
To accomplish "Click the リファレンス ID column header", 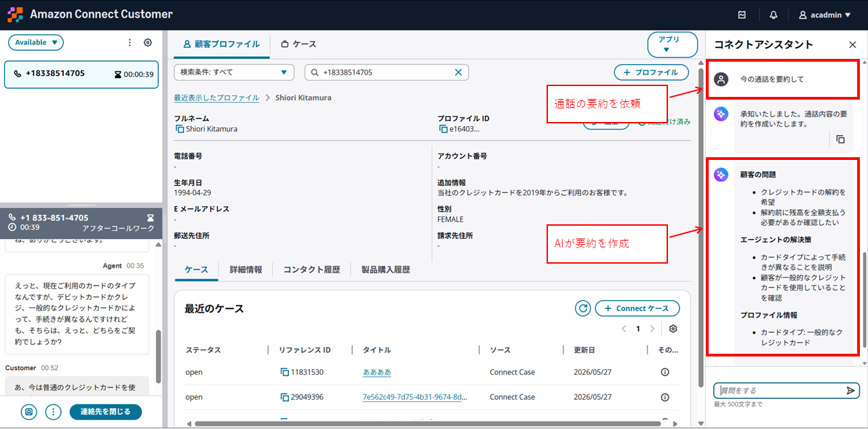I will 304,350.
